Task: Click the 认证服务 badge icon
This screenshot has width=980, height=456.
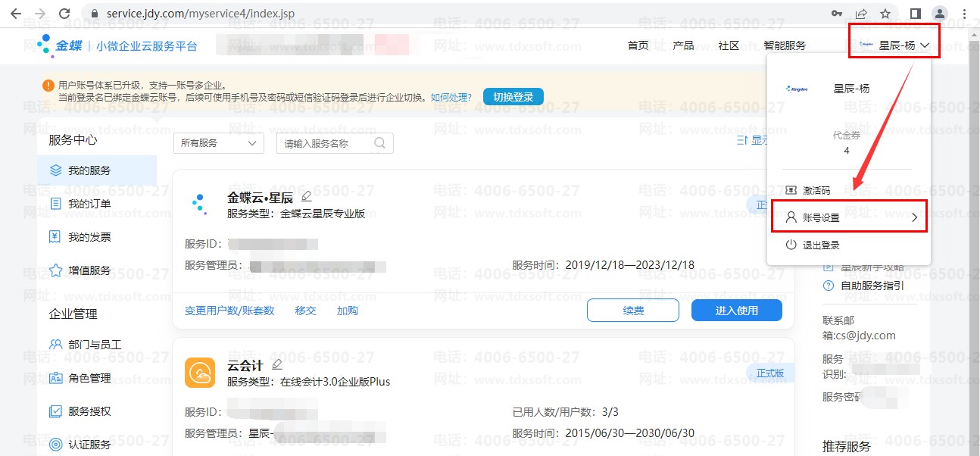Action: 55,445
